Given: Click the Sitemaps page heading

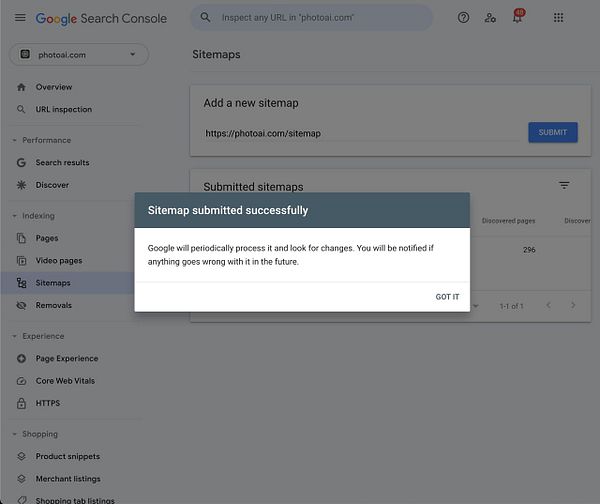Looking at the screenshot, I should pyautogui.click(x=216, y=54).
